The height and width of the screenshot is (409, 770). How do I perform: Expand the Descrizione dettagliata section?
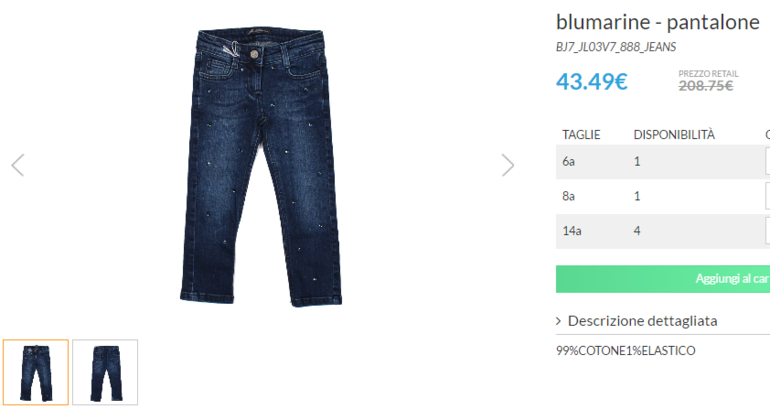642,321
